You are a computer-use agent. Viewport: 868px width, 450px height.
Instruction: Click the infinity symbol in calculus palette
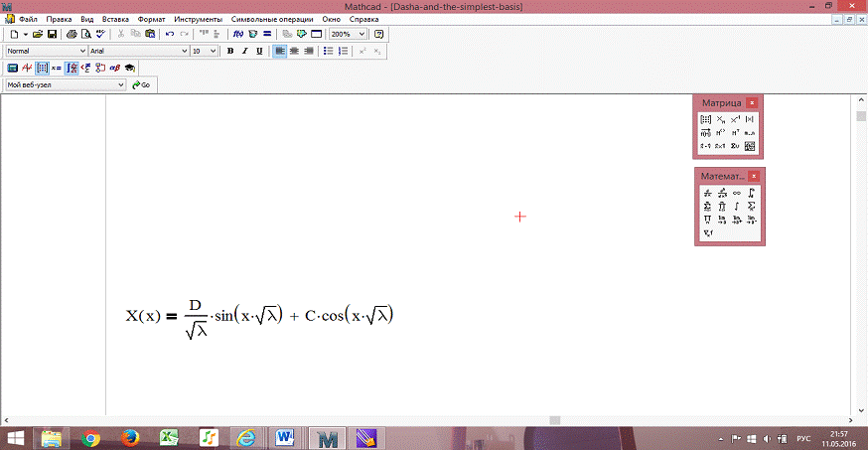click(736, 193)
